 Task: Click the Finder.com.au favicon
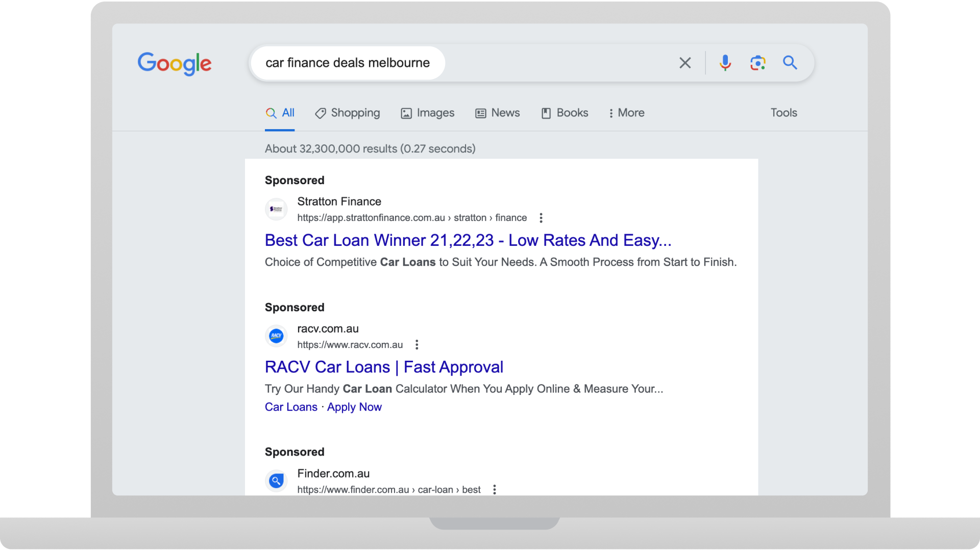276,481
